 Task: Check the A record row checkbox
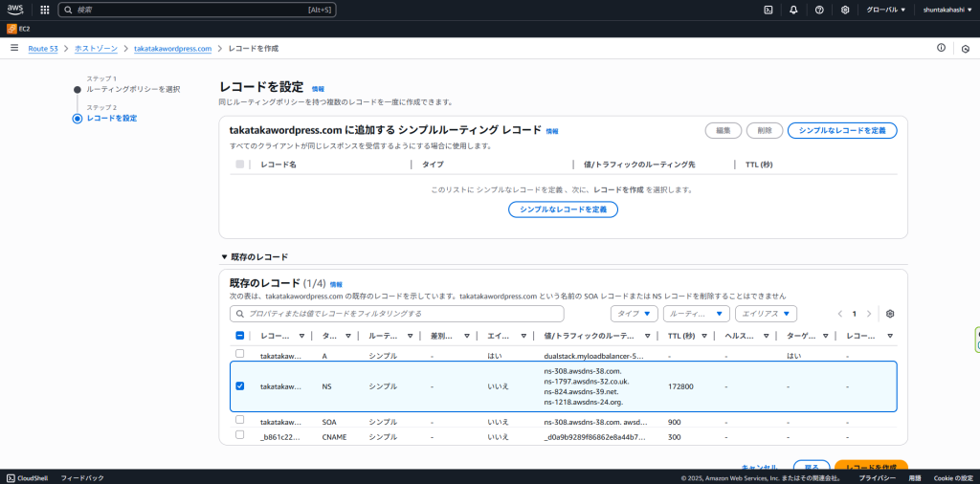click(x=240, y=354)
